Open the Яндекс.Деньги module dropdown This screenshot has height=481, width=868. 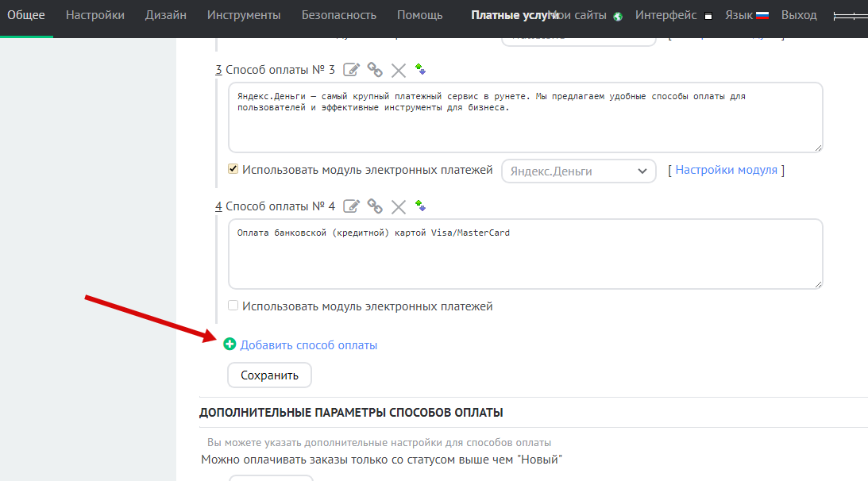pos(578,171)
